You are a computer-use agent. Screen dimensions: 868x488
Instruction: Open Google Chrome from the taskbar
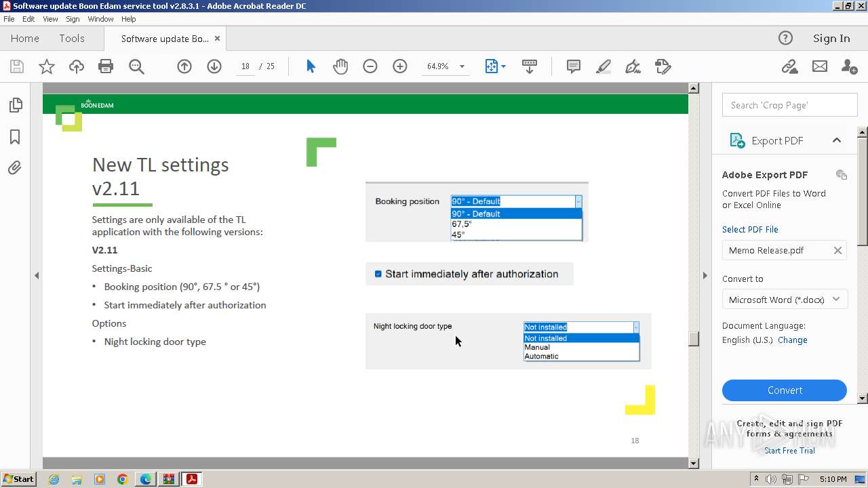123,479
